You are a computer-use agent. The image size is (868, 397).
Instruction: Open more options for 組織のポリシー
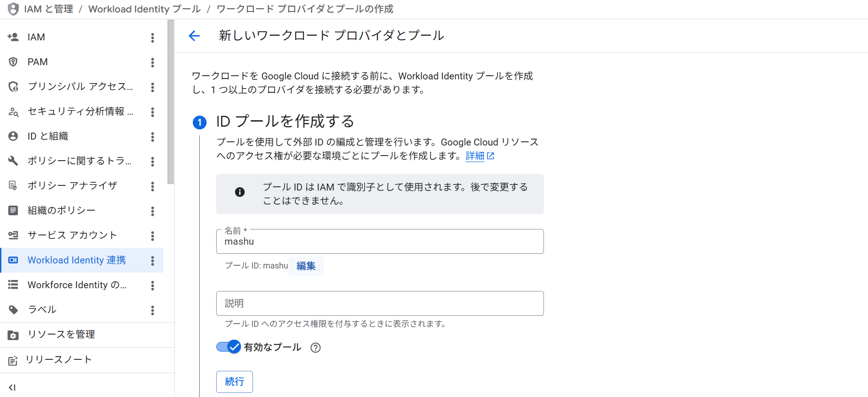point(153,211)
